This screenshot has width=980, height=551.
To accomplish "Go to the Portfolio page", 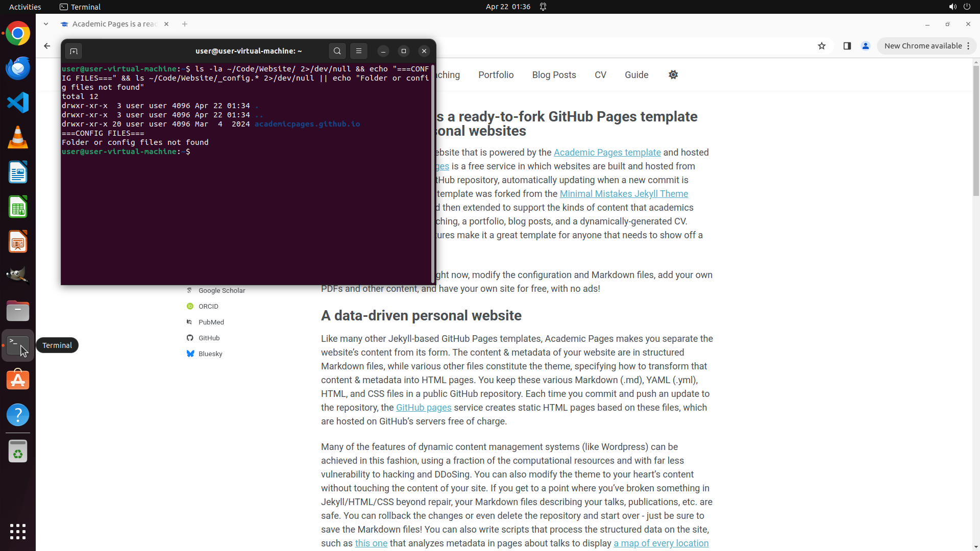I will (x=496, y=75).
